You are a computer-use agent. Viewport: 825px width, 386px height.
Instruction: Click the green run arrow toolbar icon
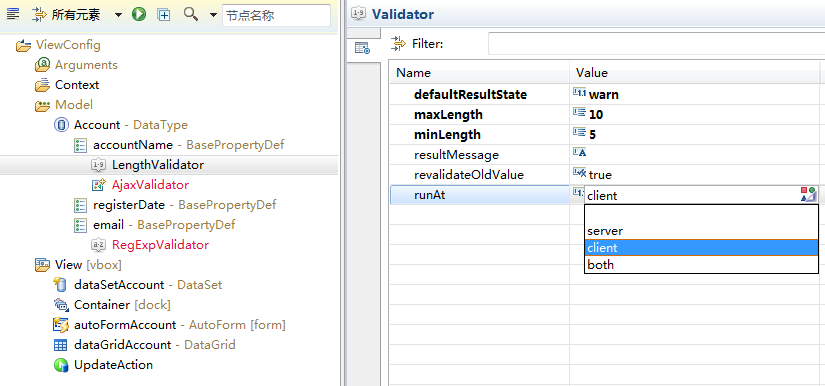(x=139, y=15)
